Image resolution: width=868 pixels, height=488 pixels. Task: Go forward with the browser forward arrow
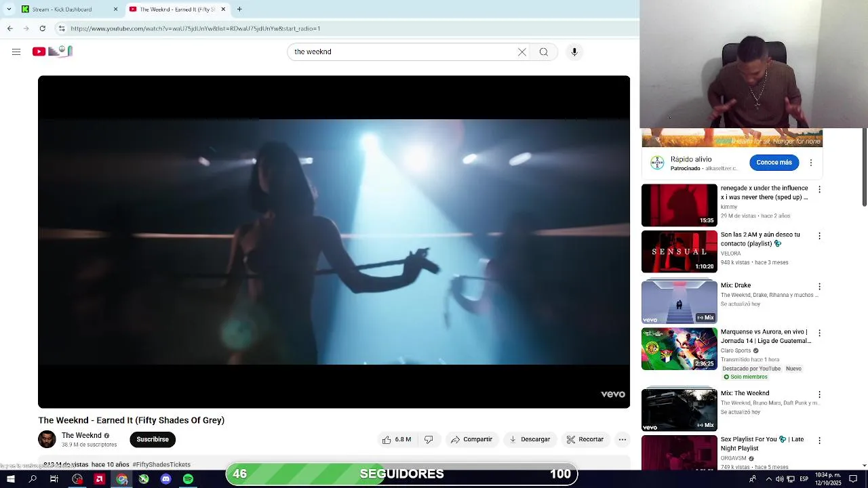point(26,28)
